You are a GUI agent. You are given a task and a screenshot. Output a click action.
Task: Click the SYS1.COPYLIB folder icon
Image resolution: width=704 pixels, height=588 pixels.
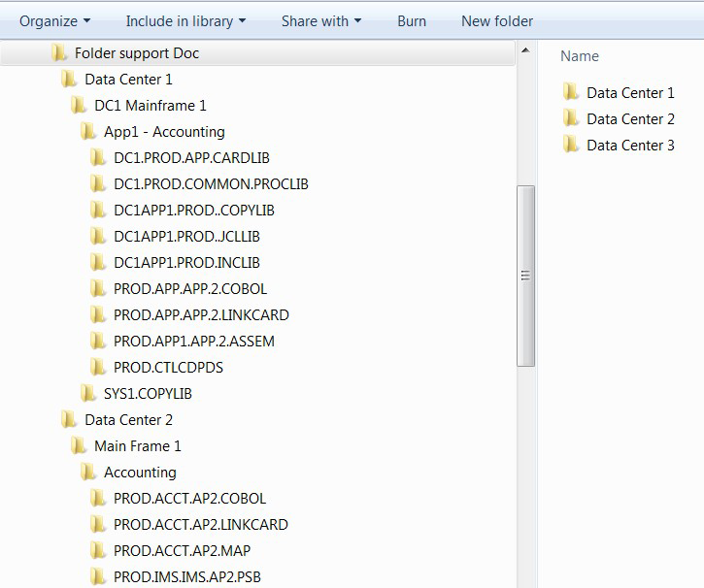click(x=87, y=393)
